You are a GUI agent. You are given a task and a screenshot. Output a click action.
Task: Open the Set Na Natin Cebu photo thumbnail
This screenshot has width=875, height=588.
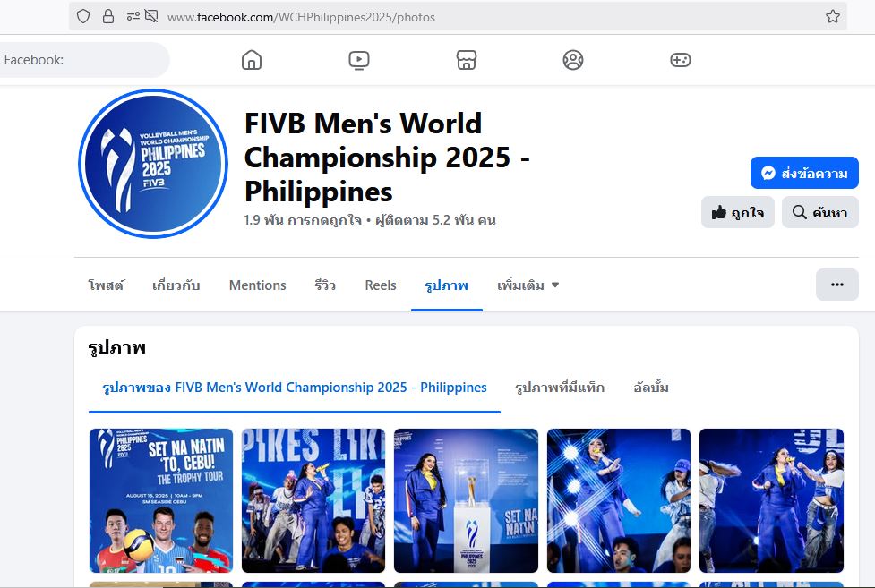160,500
